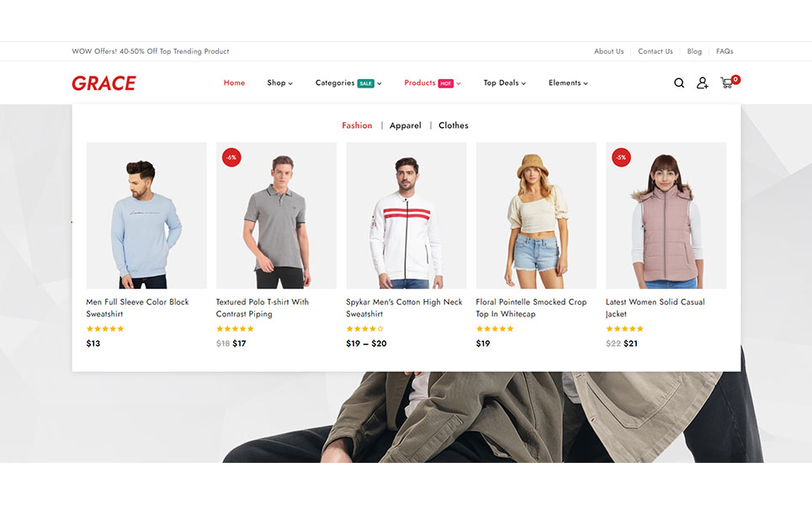Switch to the Clothes tab
The width and height of the screenshot is (812, 505).
coord(454,125)
